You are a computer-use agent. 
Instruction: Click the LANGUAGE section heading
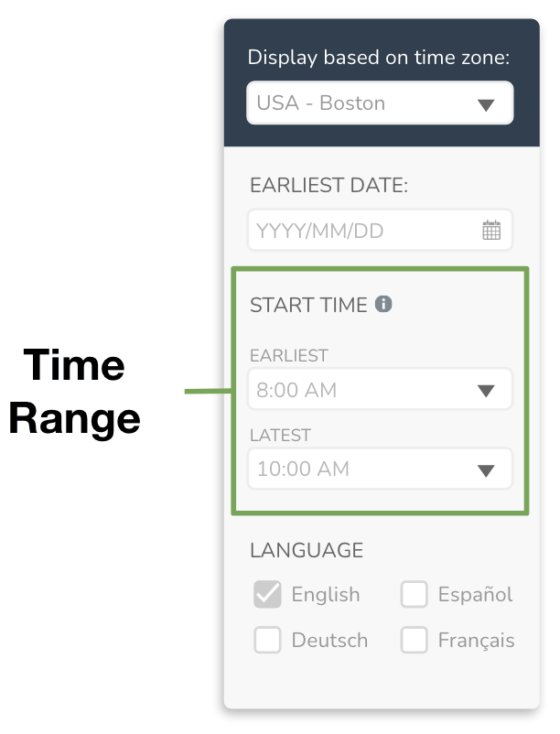(307, 550)
